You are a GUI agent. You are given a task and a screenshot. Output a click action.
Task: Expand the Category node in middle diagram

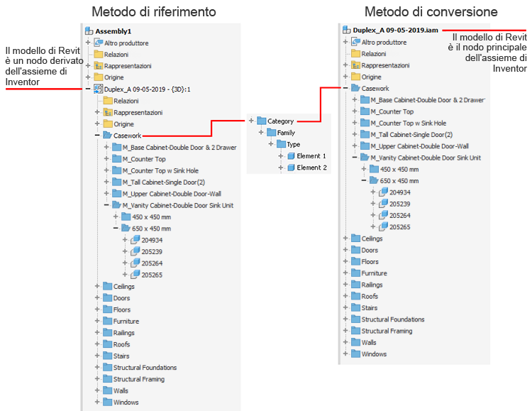(x=251, y=121)
